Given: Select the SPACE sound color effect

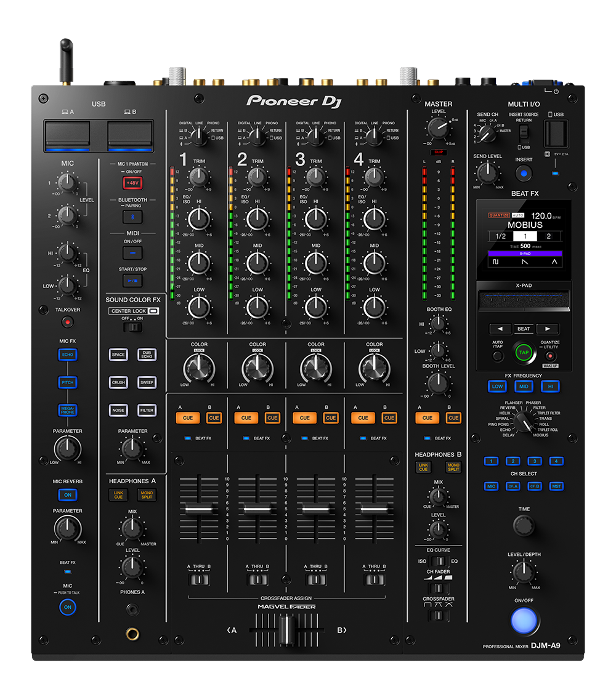Looking at the screenshot, I should [118, 355].
